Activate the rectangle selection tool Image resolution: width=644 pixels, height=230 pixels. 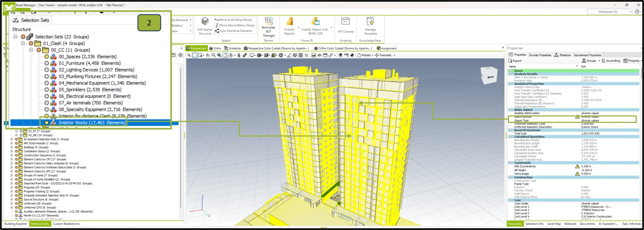point(195,55)
